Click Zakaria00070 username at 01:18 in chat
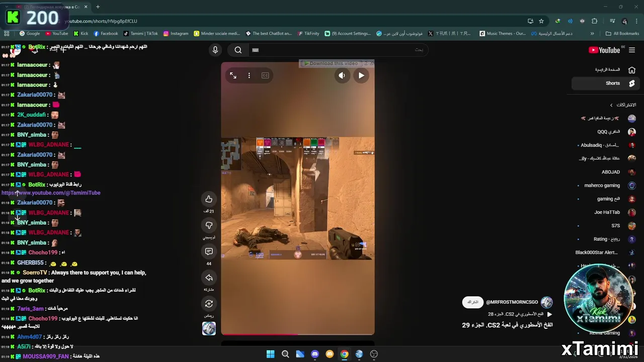Image resolution: width=644 pixels, height=362 pixels. [35, 203]
